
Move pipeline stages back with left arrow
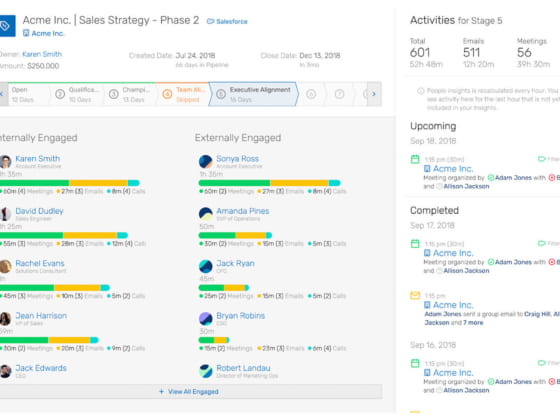point(3,94)
